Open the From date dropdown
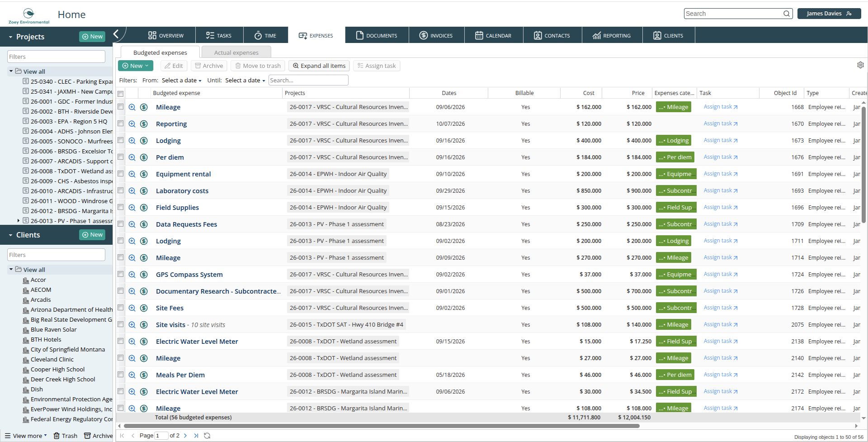Screen dimensions: 868x442 [x=181, y=80]
